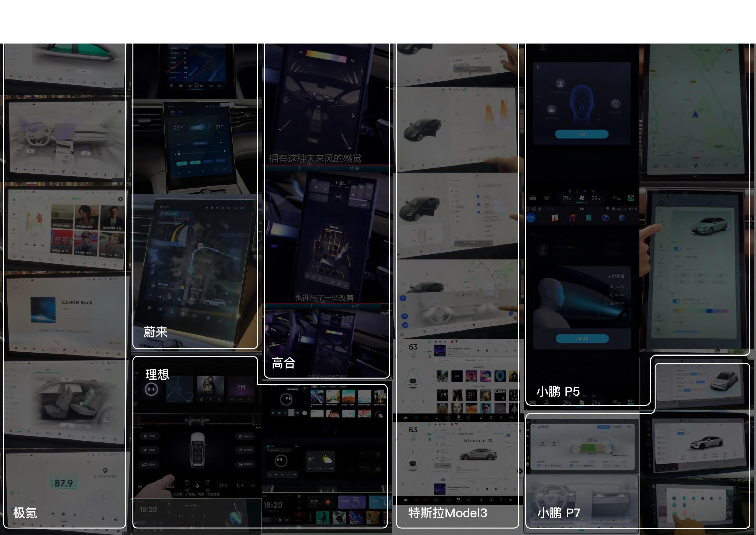Tap the volume icon in Li Auto climate bar
Image resolution: width=756 pixels, height=535 pixels.
pos(253,485)
